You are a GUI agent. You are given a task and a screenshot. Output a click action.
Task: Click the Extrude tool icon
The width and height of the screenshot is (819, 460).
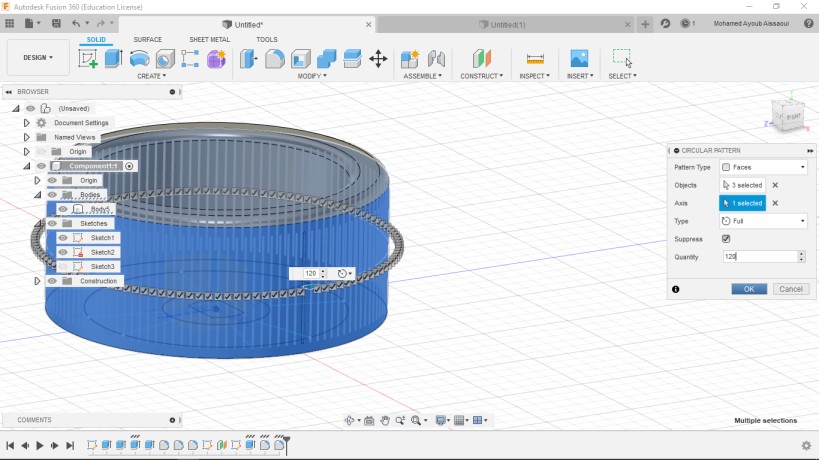113,59
